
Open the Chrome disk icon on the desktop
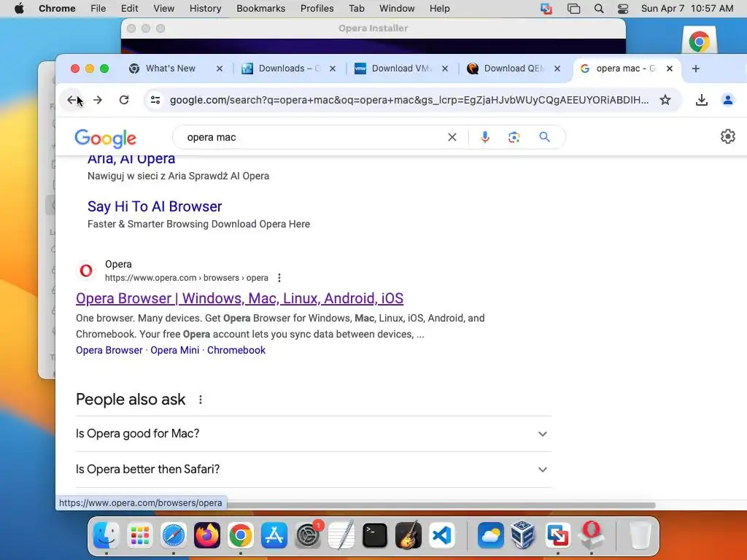click(699, 41)
